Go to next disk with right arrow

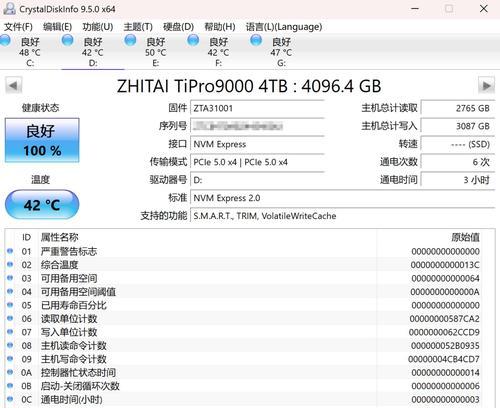click(486, 86)
